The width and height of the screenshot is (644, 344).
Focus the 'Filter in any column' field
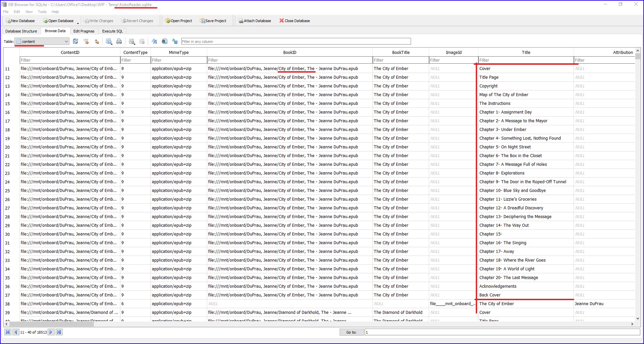point(296,42)
